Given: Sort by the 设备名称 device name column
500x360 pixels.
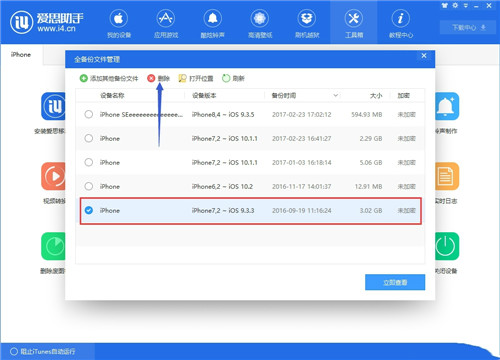Looking at the screenshot, I should click(112, 96).
